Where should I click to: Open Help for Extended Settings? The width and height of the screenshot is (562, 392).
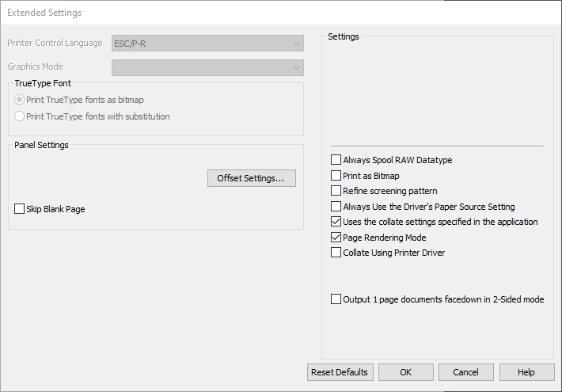coord(526,372)
